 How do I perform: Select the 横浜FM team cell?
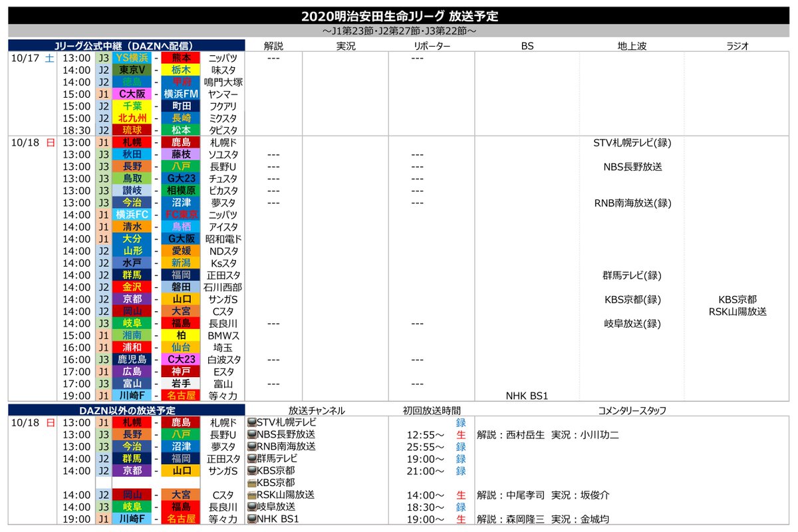pyautogui.click(x=181, y=94)
